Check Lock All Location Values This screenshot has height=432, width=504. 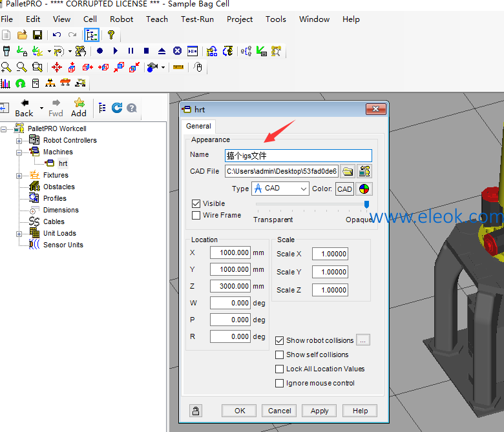pyautogui.click(x=280, y=369)
